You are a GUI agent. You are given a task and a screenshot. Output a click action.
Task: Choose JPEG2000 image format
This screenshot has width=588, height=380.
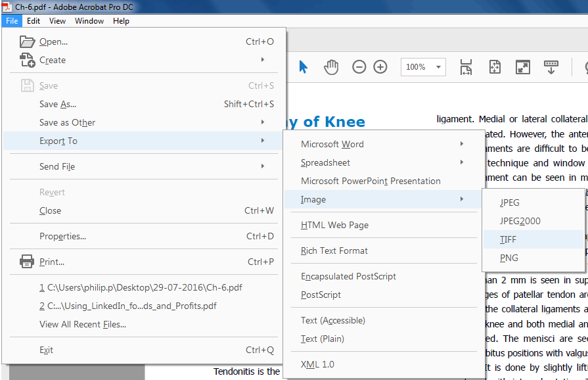pyautogui.click(x=533, y=221)
